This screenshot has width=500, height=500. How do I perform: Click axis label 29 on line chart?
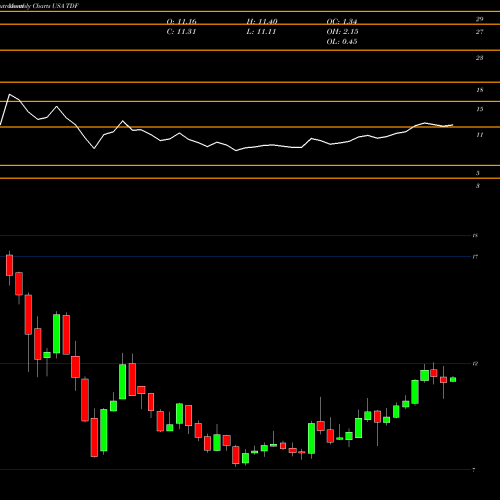(479, 19)
